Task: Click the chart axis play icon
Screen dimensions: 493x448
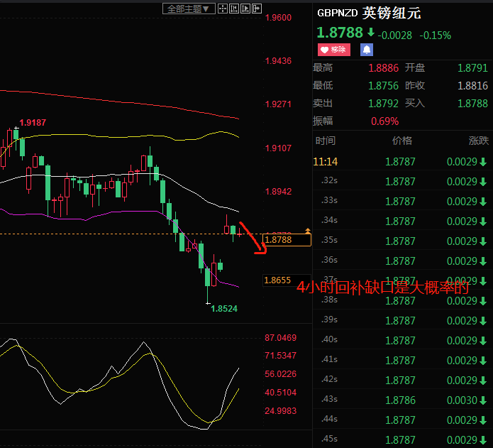Action: (245, 9)
